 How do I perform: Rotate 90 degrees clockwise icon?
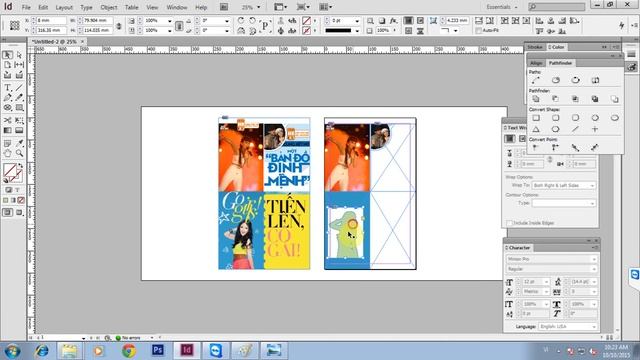click(x=241, y=20)
